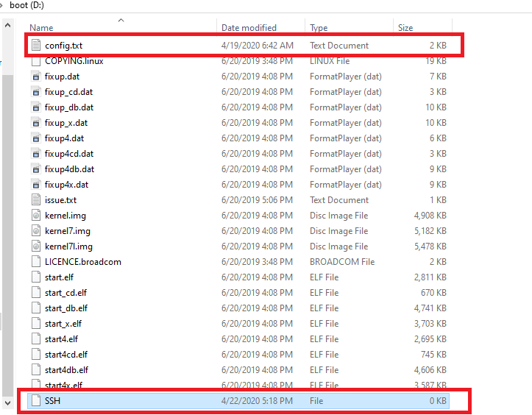Click the start_cd.elf file icon

click(36, 293)
